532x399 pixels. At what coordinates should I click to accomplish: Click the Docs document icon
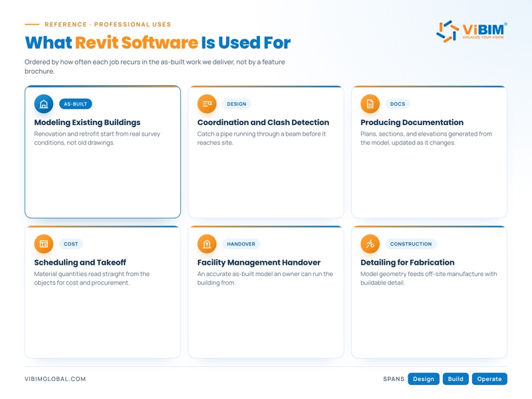(x=370, y=104)
